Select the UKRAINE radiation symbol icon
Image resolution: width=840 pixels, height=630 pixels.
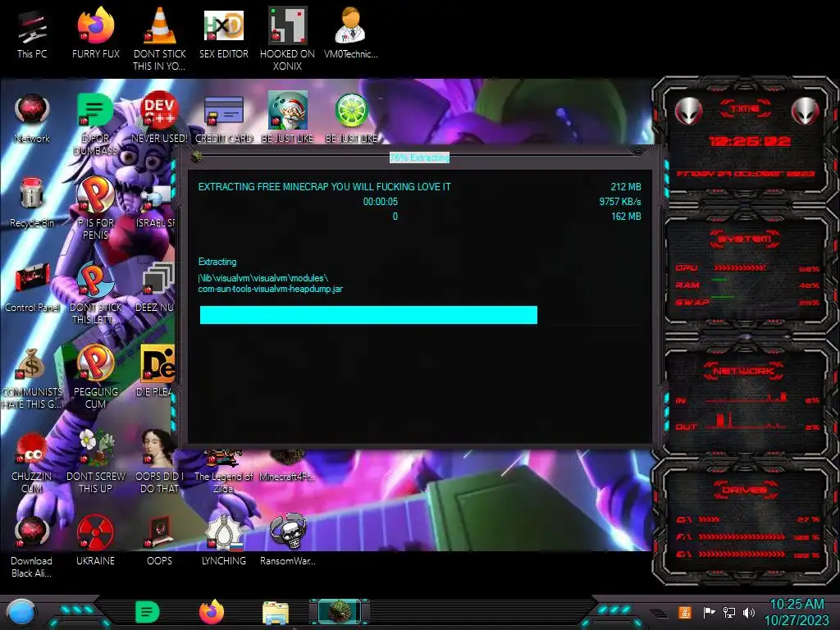click(x=96, y=540)
